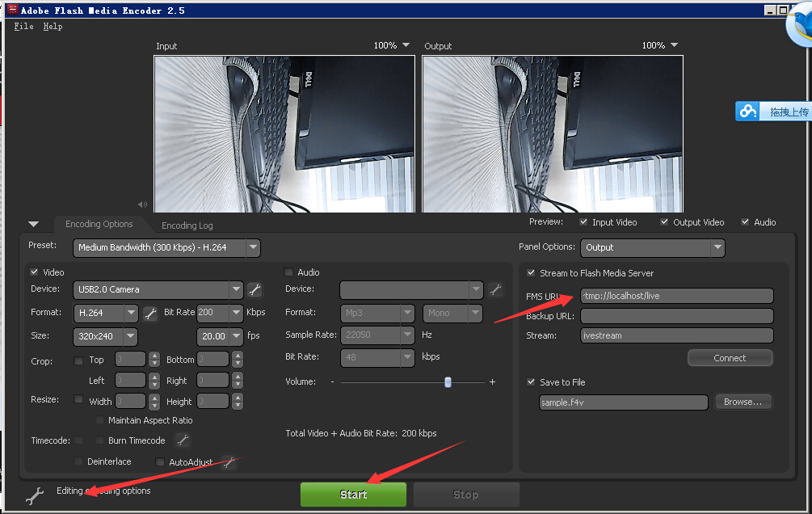Viewport: 812px width, 514px height.
Task: Open Burn Timecode settings wrench
Action: (x=183, y=440)
